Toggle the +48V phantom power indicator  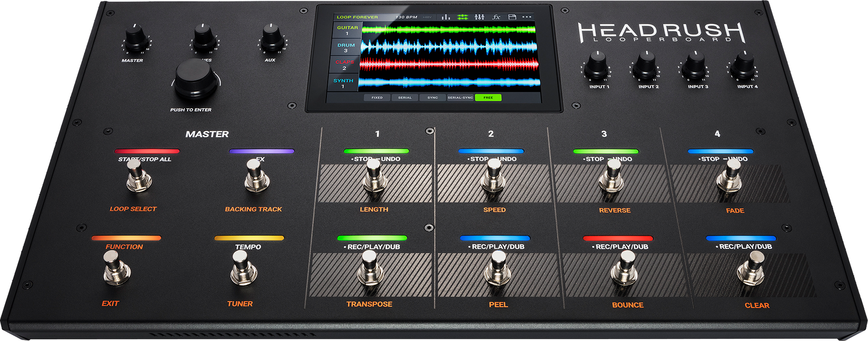coord(427,17)
